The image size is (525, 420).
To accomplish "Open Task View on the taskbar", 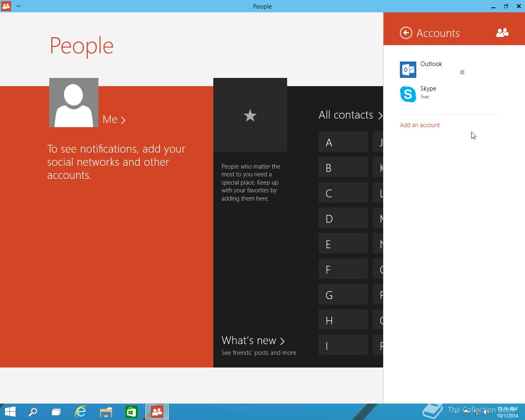I will [x=56, y=412].
